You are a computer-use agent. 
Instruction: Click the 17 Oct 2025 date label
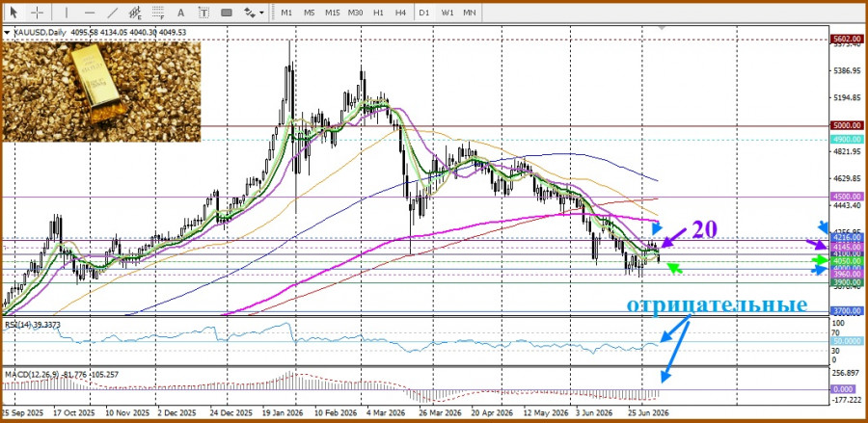74,413
